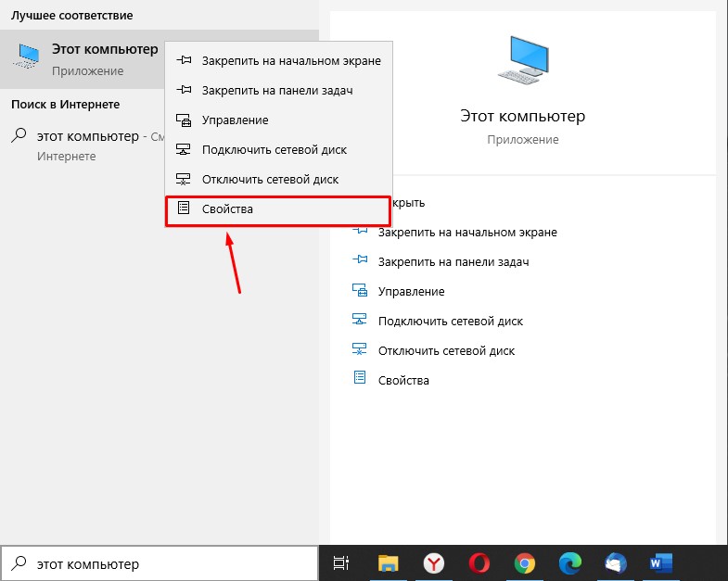
Task: Click the 'Поиск в Интернете' heading
Action: point(66,105)
